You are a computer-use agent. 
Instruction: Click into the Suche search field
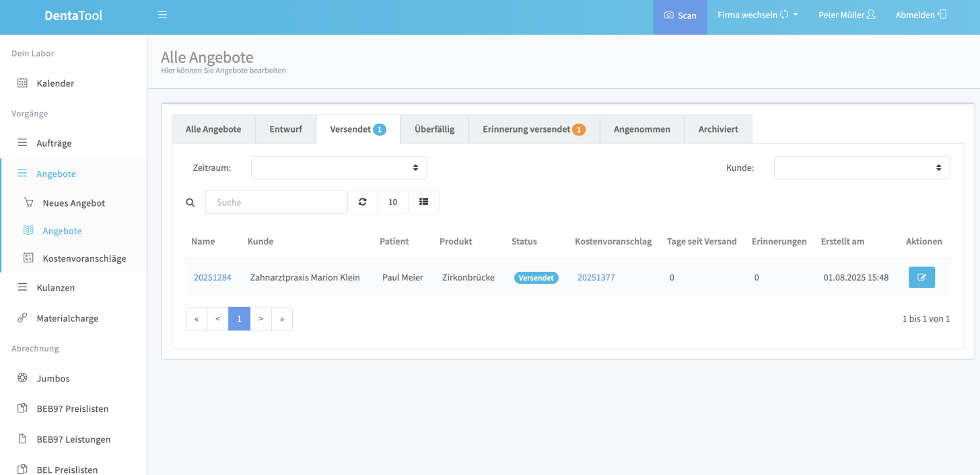276,202
